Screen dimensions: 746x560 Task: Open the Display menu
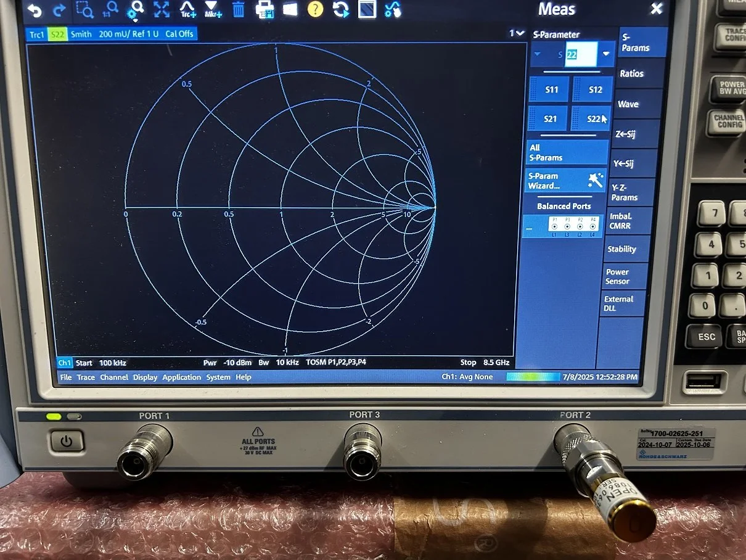coord(145,377)
